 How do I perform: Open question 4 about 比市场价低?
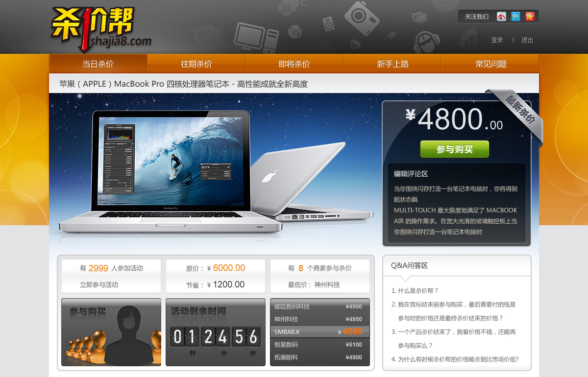click(455, 359)
